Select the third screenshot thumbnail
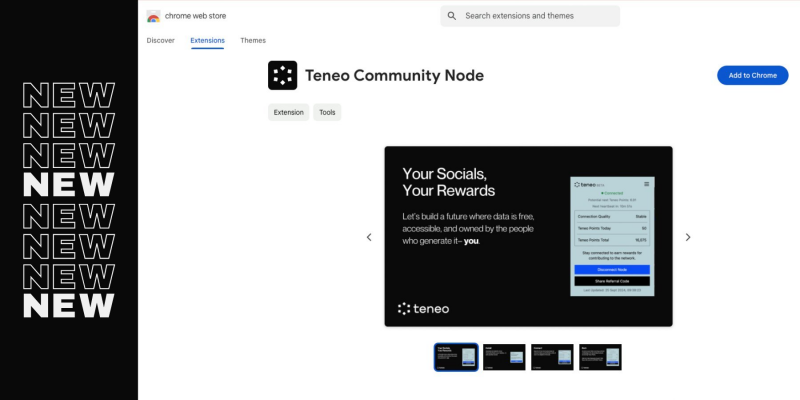 tap(552, 357)
